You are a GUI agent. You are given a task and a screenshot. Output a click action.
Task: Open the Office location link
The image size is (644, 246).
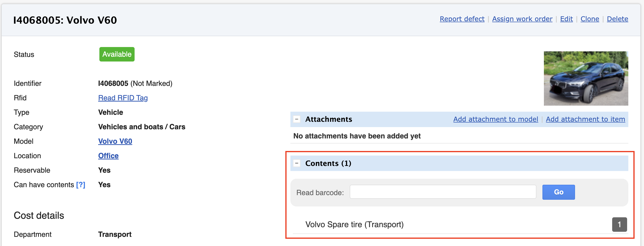(108, 156)
